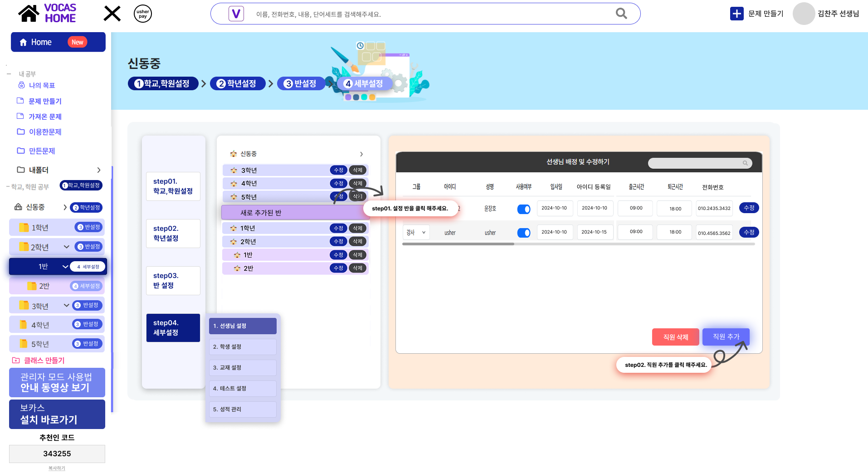Select 4. 테스트 설정 menu item
The width and height of the screenshot is (868, 473).
(x=243, y=389)
